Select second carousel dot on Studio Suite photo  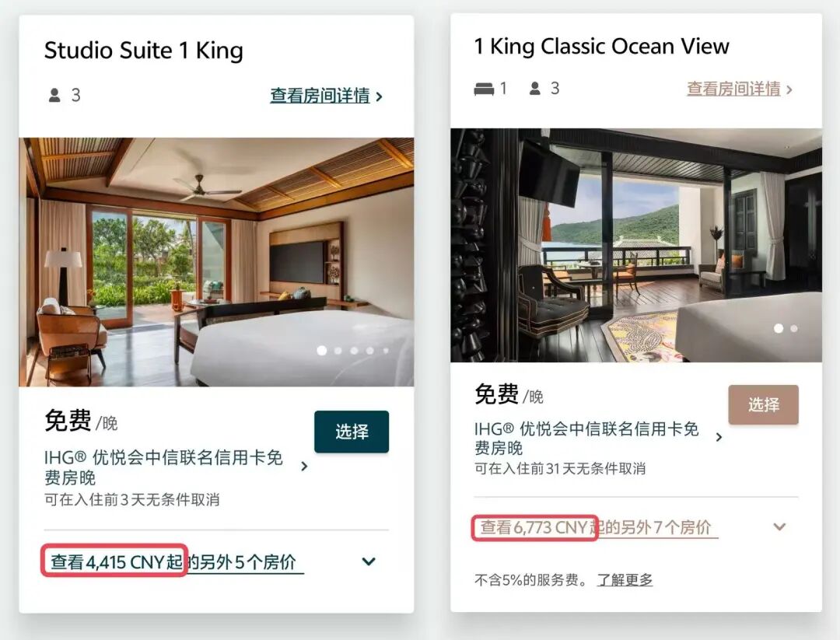tap(338, 351)
